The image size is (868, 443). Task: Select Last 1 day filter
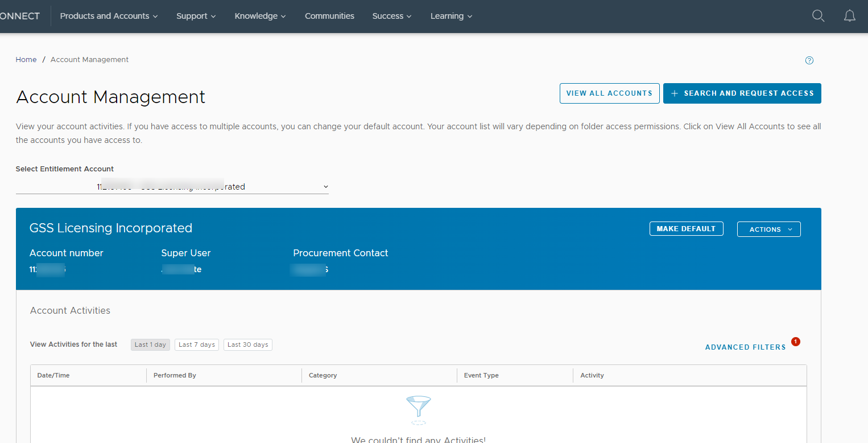tap(150, 344)
